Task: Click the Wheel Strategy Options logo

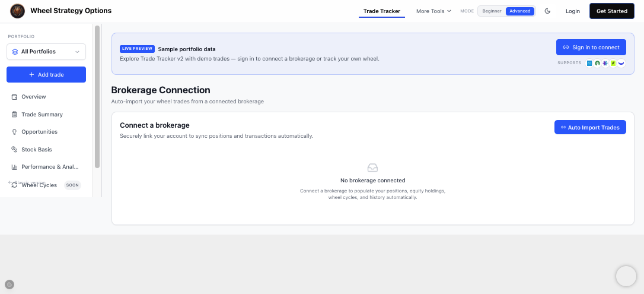Action: [17, 11]
